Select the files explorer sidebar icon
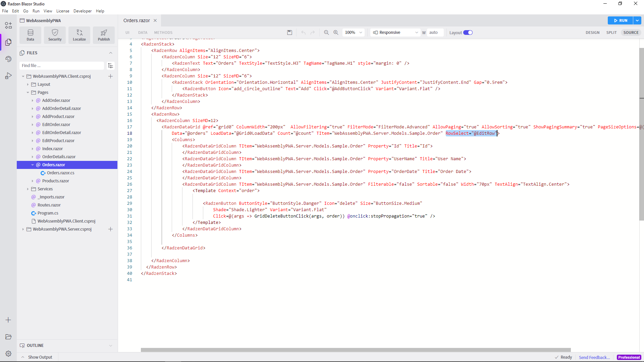 (8, 42)
